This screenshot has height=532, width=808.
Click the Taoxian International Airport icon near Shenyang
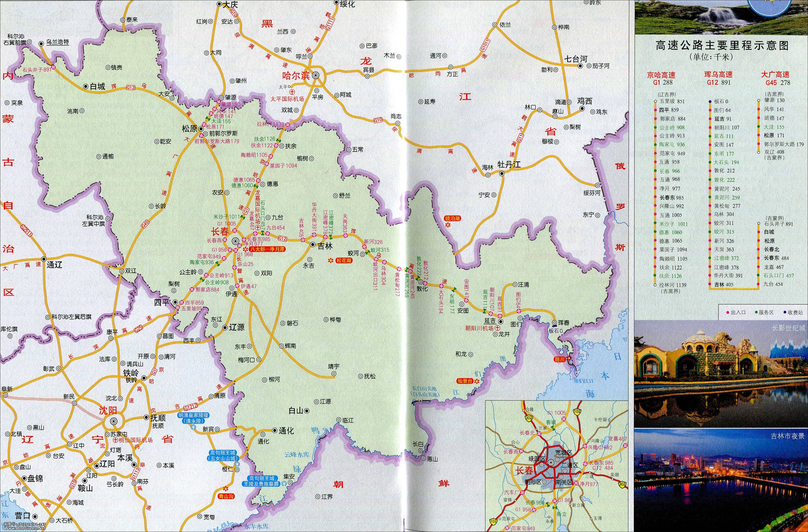pyautogui.click(x=116, y=440)
